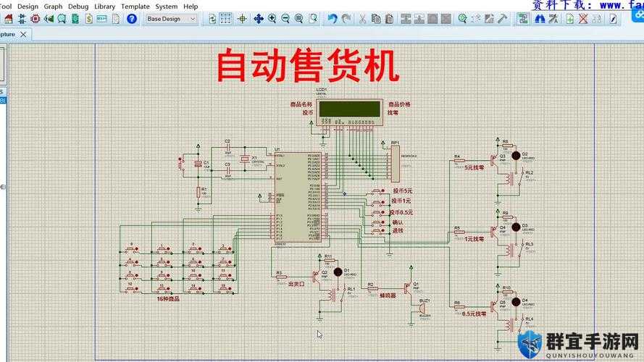The image size is (644, 362).
Task: Click the Zoom In magnifier icon
Action: click(x=272, y=19)
